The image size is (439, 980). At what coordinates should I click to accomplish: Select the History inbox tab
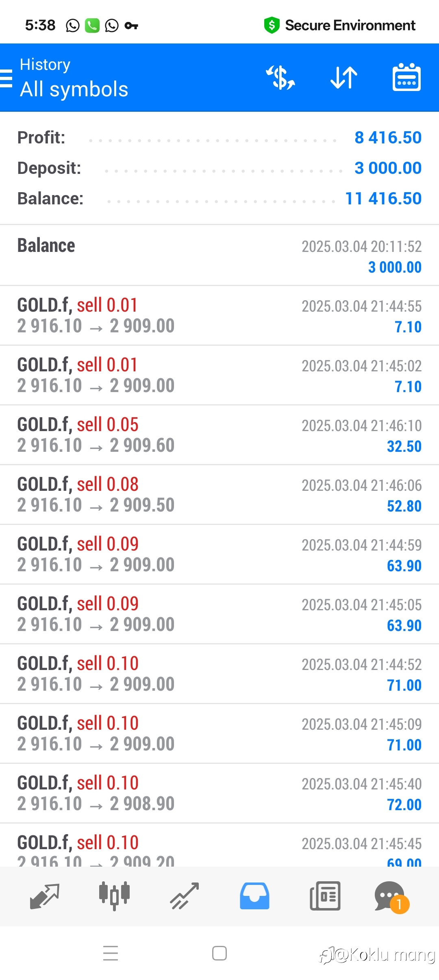[254, 896]
